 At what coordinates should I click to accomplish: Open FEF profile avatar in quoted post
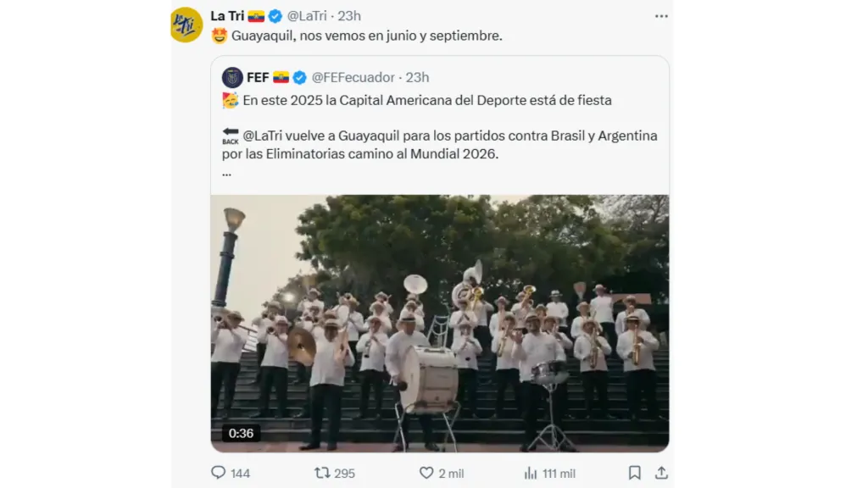[x=232, y=77]
